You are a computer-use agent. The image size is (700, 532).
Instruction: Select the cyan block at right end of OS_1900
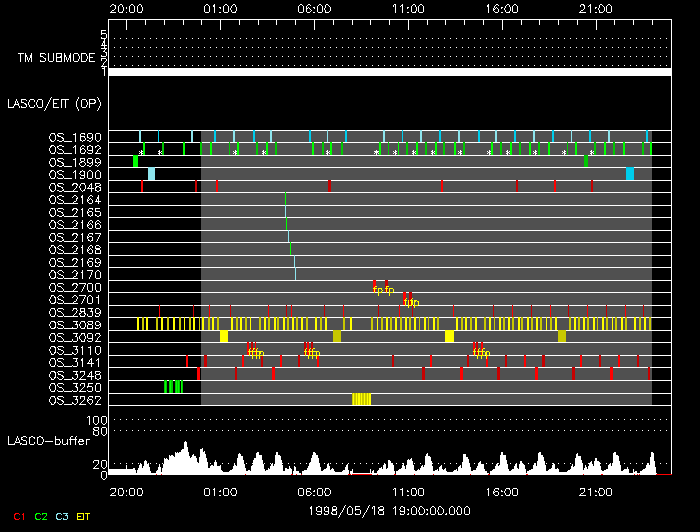point(630,174)
